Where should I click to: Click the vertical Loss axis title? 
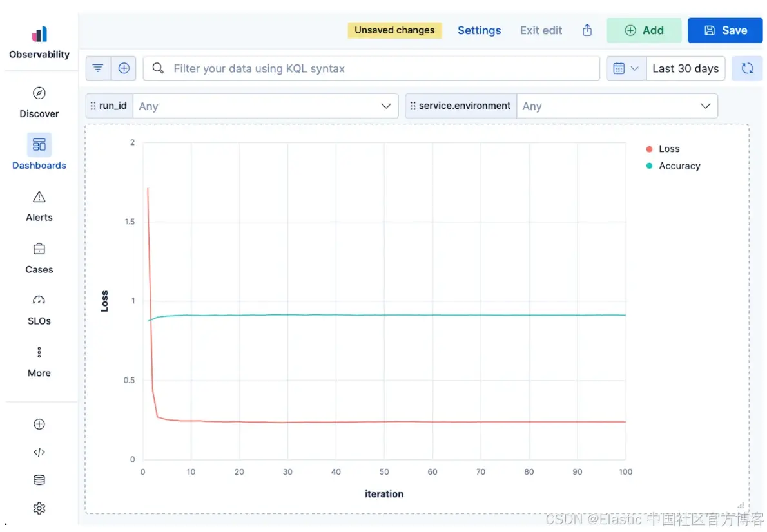tap(104, 301)
